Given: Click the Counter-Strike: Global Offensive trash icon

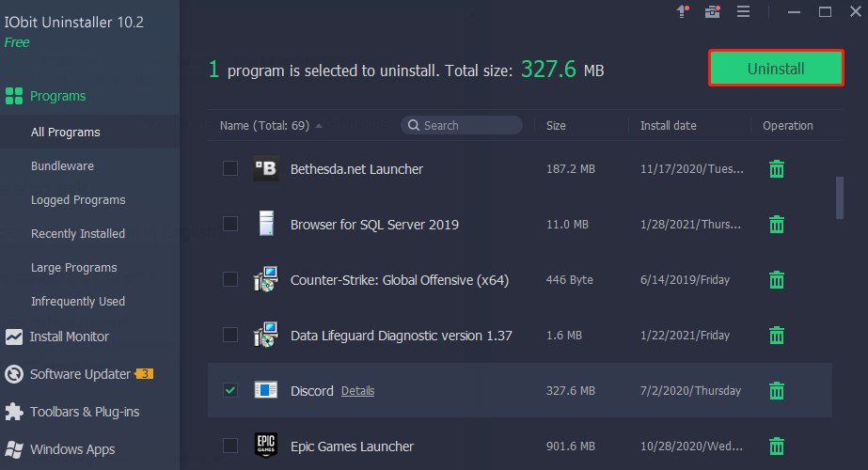Looking at the screenshot, I should pyautogui.click(x=777, y=279).
